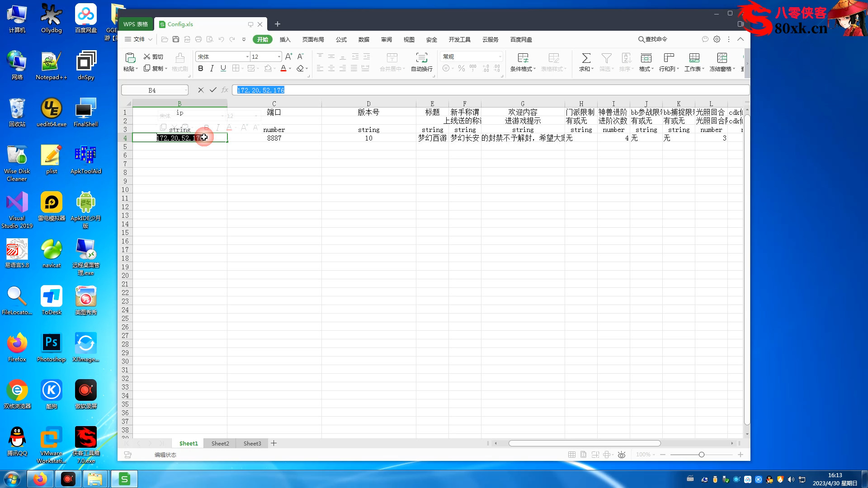The height and width of the screenshot is (488, 868).
Task: Open settings gear in WPS title area
Action: pyautogui.click(x=717, y=39)
